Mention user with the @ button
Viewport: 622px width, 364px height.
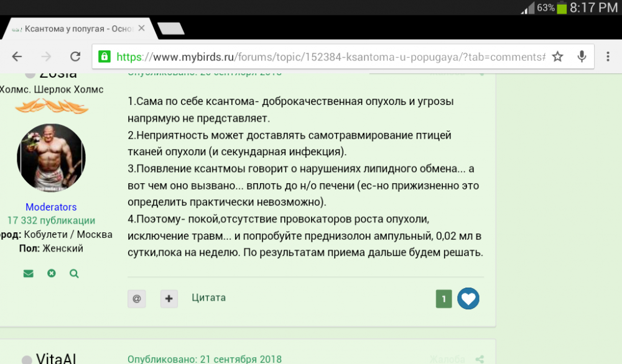tap(137, 299)
